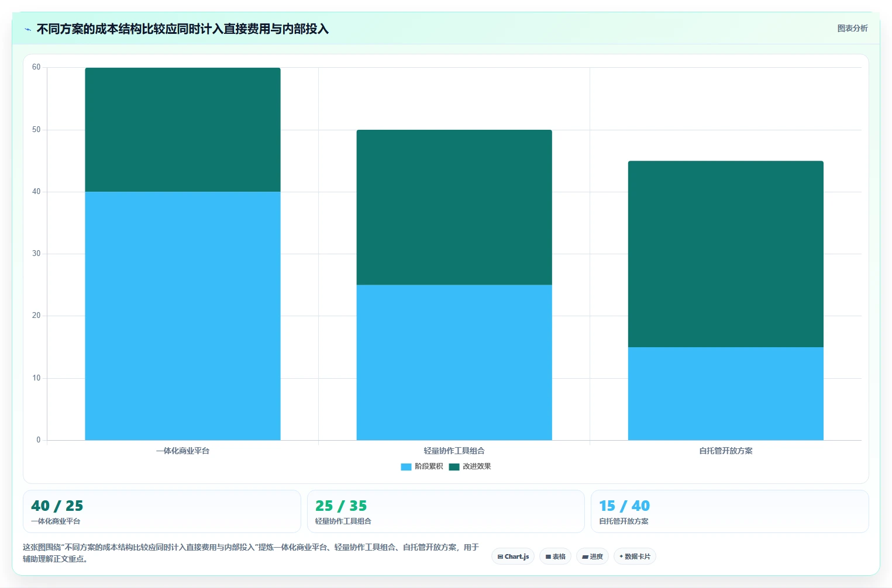This screenshot has width=892, height=588.
Task: Select the 表格 tag
Action: click(556, 556)
